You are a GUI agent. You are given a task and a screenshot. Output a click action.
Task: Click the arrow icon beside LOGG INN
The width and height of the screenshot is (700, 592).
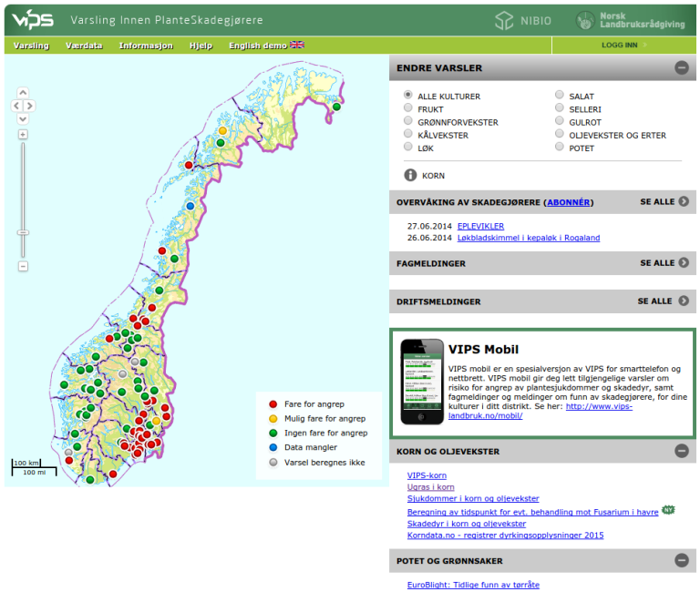644,45
